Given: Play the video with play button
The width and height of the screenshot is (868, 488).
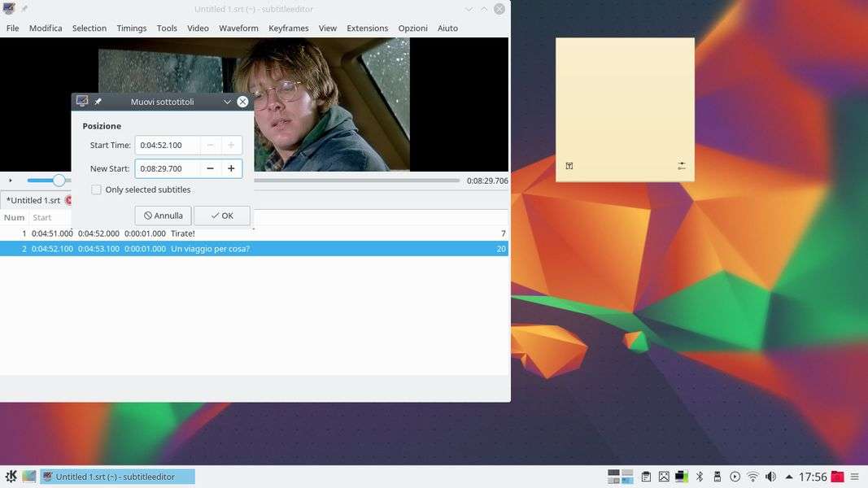Looking at the screenshot, I should [x=10, y=181].
